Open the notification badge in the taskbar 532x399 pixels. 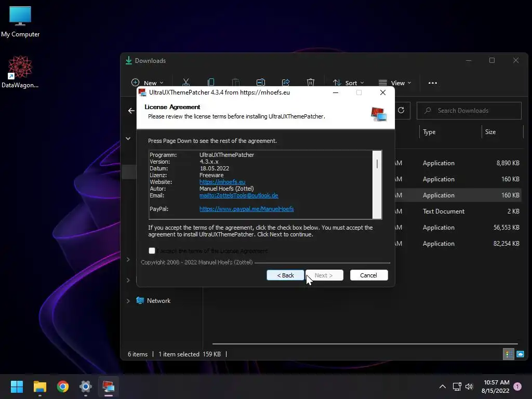[x=517, y=386]
